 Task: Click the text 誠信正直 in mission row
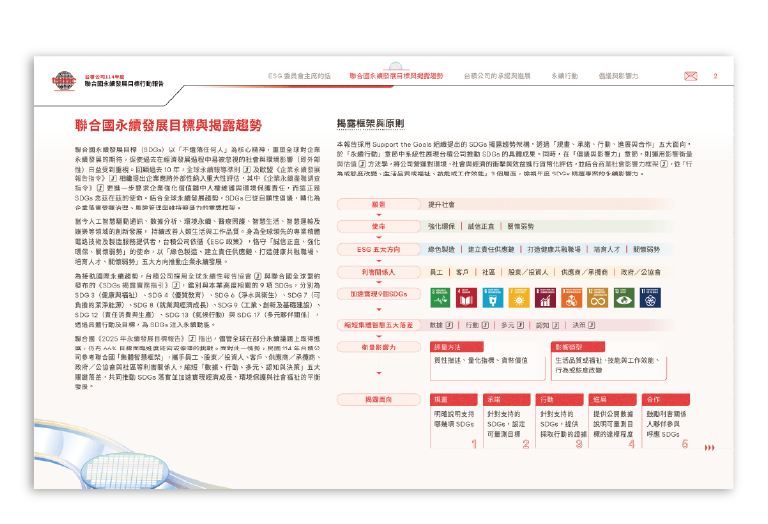click(x=481, y=226)
